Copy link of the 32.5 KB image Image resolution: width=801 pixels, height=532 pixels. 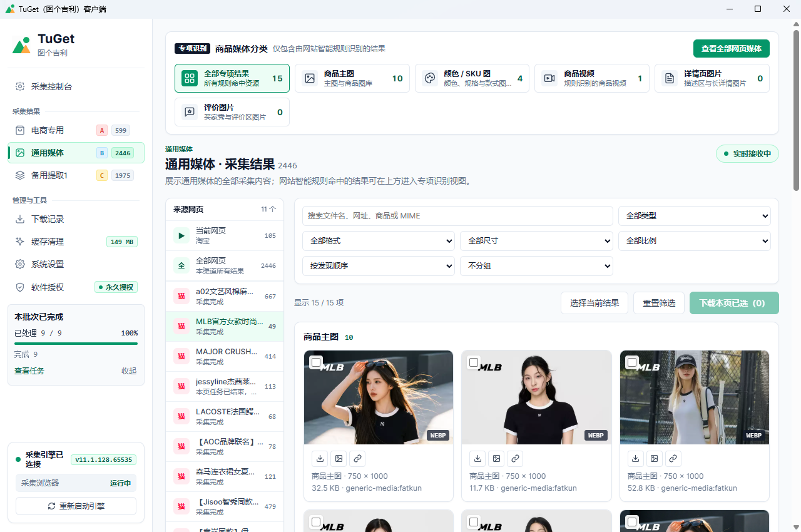click(x=357, y=458)
